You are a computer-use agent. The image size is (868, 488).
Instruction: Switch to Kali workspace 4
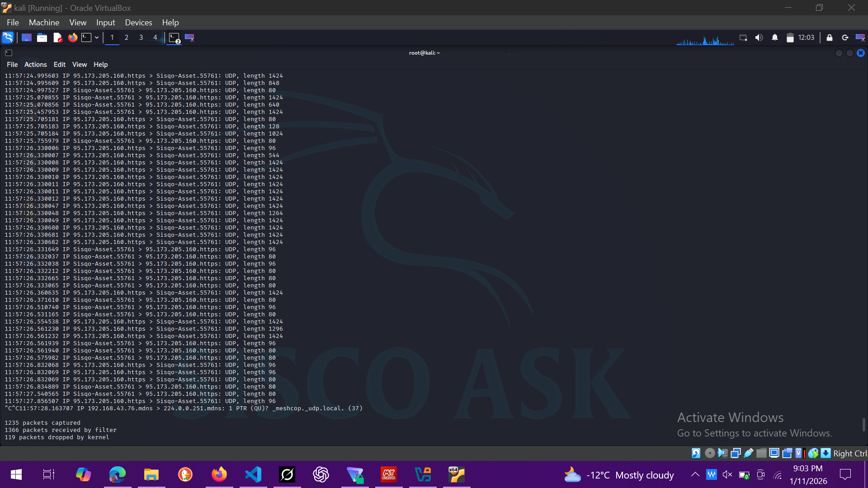point(155,38)
